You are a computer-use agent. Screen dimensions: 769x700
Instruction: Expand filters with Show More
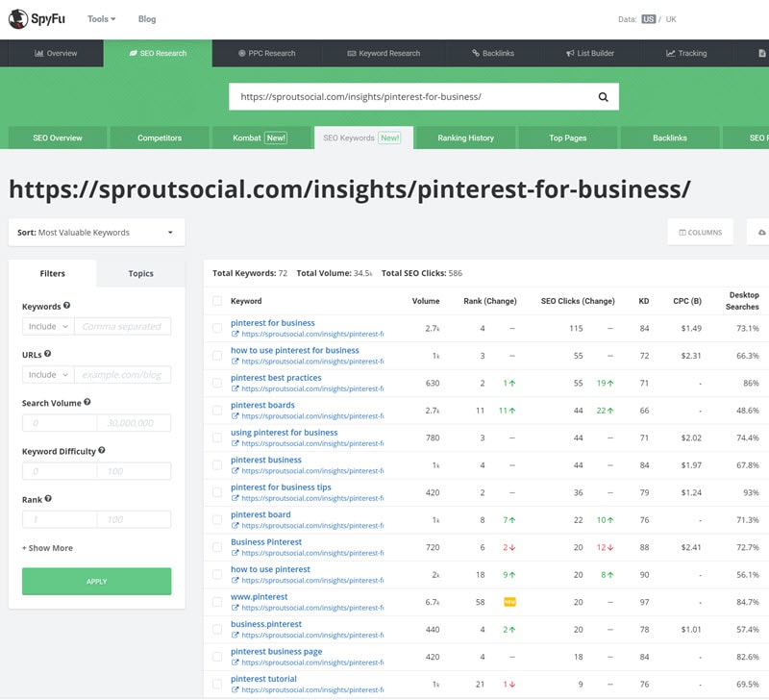47,548
